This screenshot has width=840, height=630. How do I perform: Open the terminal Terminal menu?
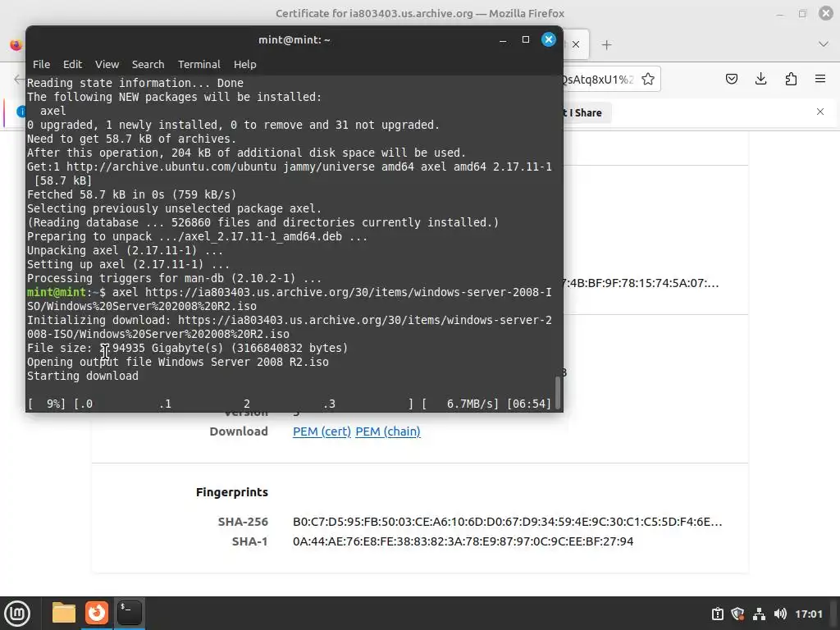pos(199,64)
